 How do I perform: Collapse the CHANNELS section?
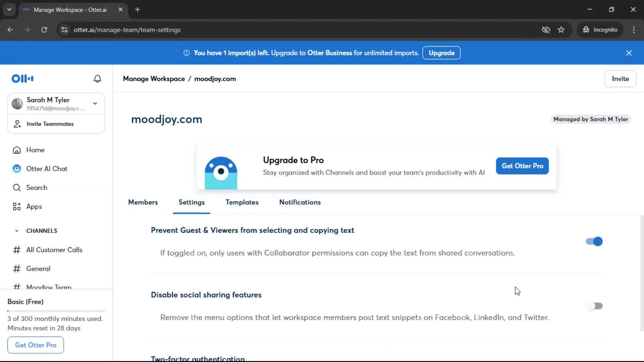(x=17, y=231)
